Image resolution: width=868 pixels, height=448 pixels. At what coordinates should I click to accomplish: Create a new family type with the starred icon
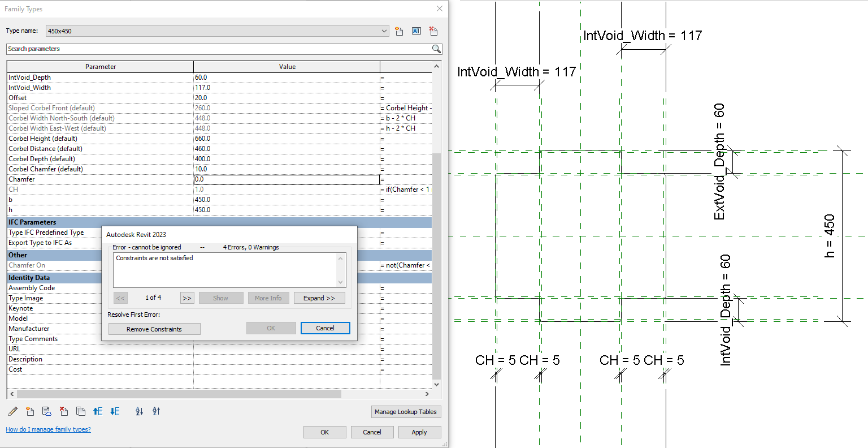[399, 31]
